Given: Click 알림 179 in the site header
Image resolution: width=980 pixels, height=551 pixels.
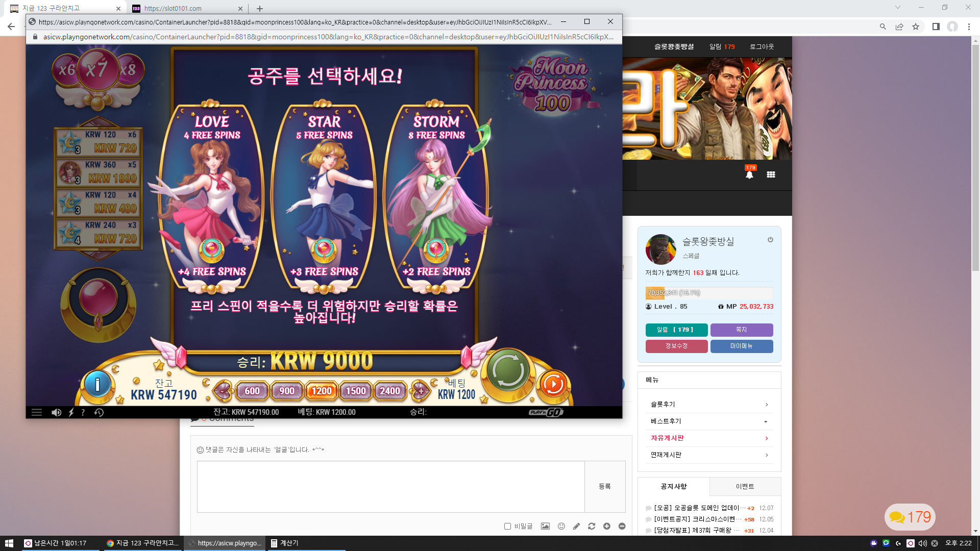Looking at the screenshot, I should (722, 46).
